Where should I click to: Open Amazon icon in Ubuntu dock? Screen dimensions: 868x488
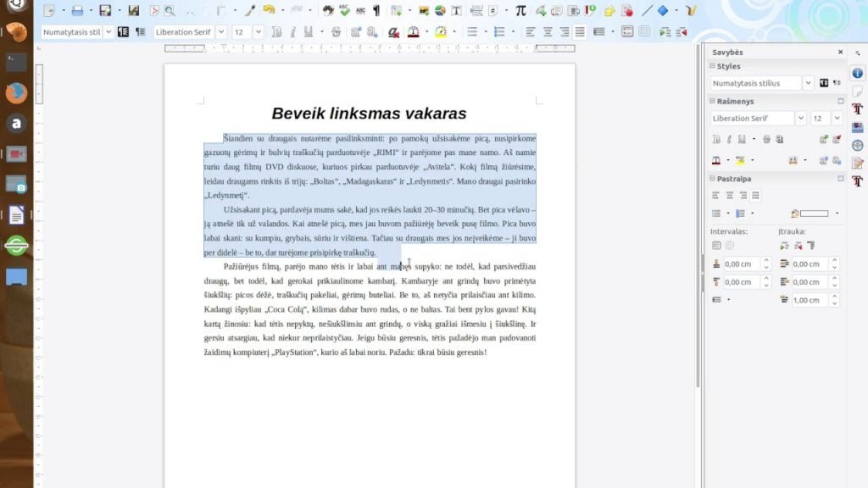tap(16, 124)
